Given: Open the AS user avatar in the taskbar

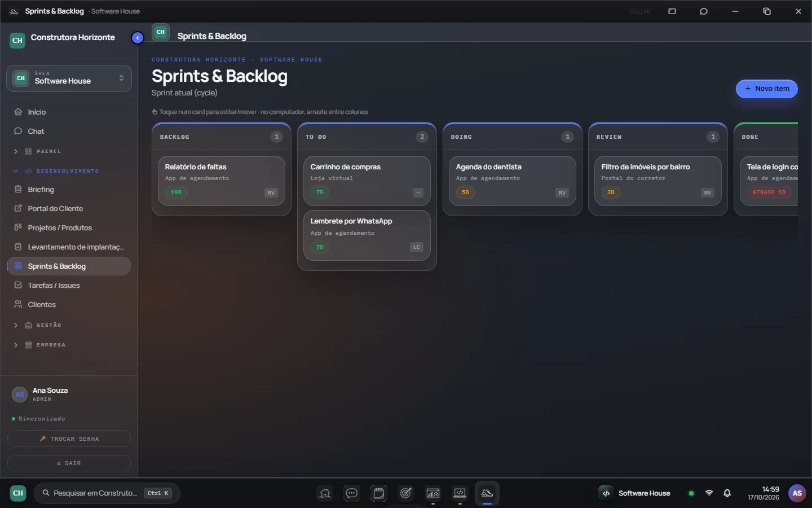Looking at the screenshot, I should pyautogui.click(x=797, y=493).
